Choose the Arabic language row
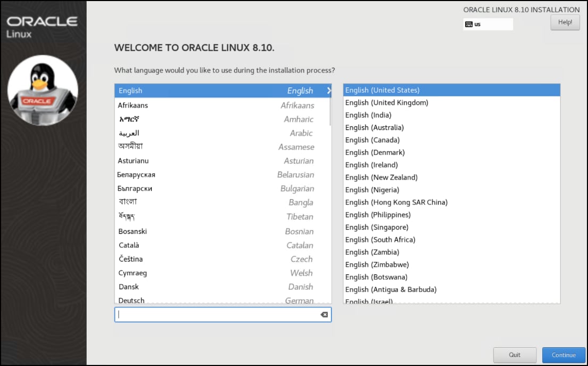This screenshot has height=366, width=588. click(x=223, y=133)
